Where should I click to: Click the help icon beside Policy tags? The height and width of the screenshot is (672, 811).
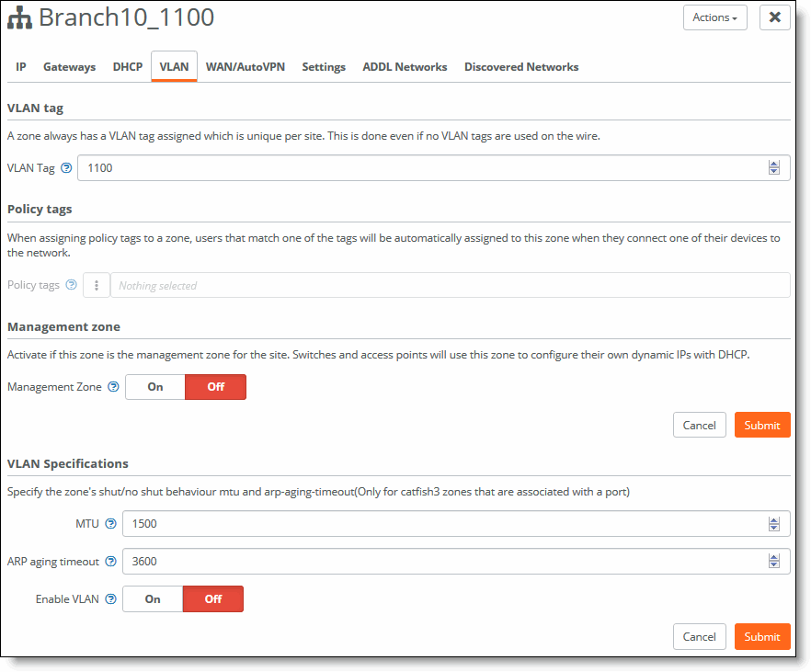coord(71,285)
